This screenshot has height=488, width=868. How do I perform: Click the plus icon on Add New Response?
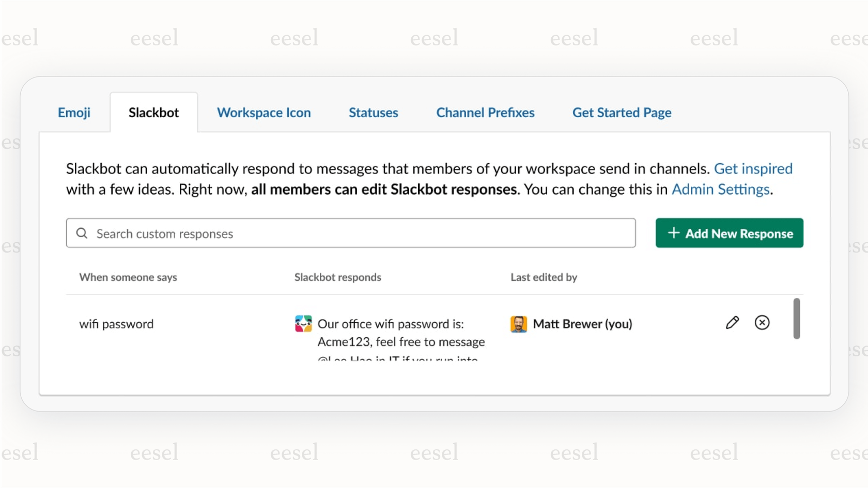(x=674, y=233)
